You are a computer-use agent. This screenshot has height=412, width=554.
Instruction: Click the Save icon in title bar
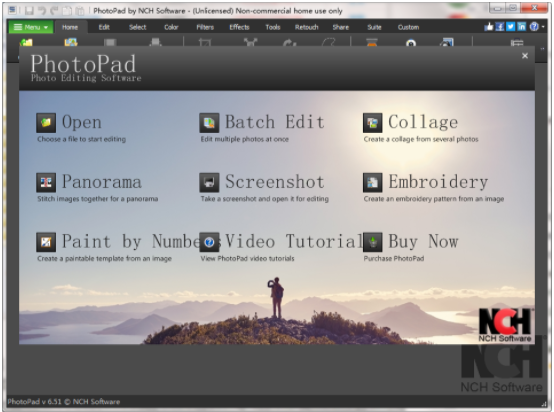click(29, 11)
